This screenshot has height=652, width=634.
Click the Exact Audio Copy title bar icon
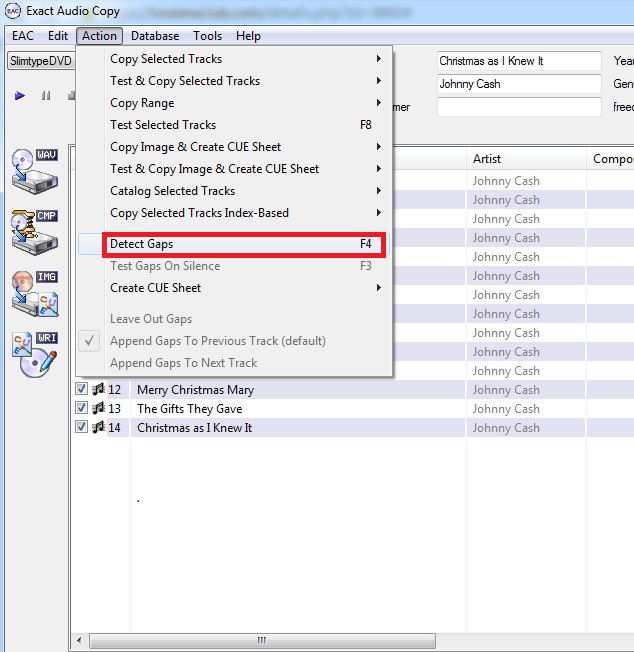(12, 11)
